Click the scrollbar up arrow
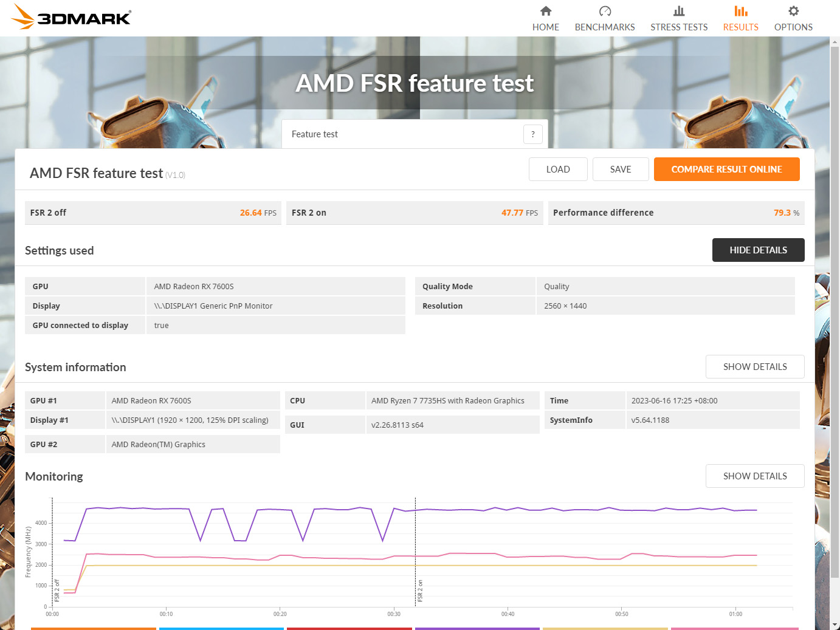The image size is (840, 630). 835,42
